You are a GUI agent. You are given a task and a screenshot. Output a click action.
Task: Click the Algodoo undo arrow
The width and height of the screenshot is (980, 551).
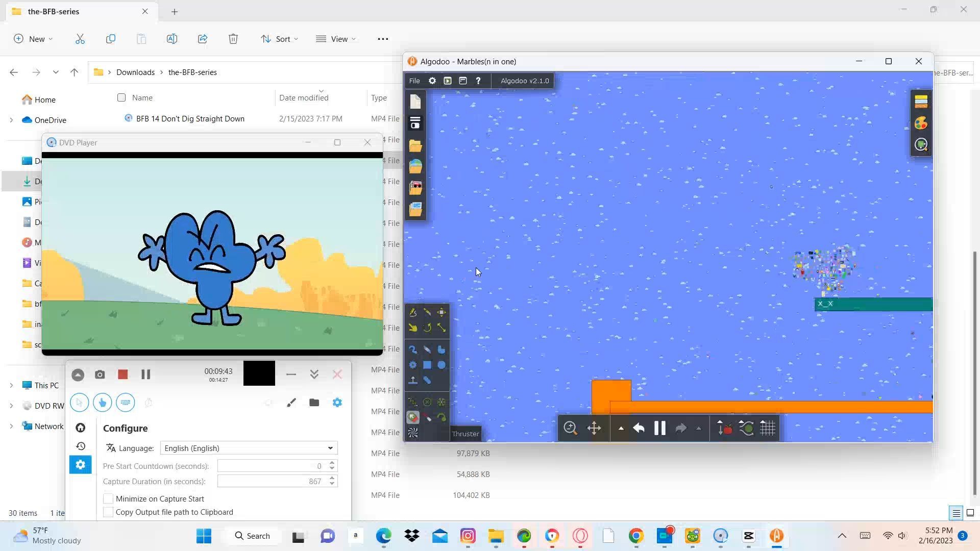click(x=639, y=428)
